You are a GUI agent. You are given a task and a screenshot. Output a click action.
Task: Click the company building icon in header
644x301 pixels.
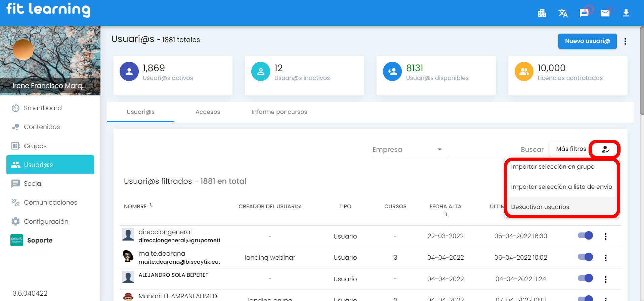point(542,13)
